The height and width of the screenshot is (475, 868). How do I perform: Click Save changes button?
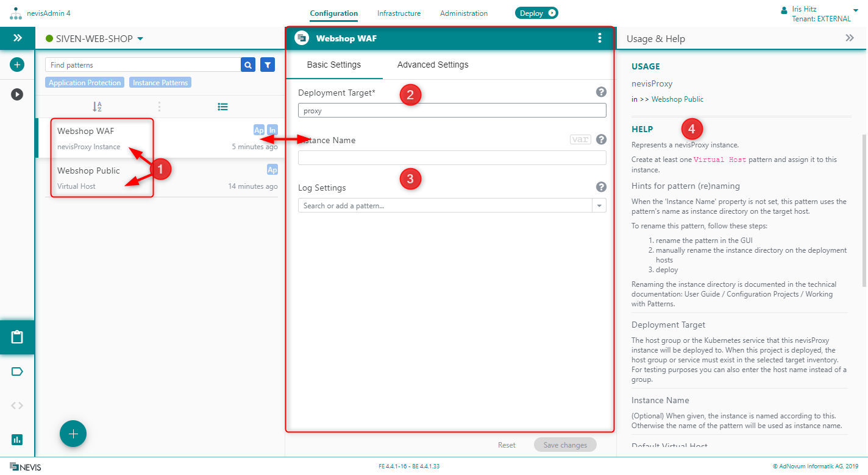click(565, 445)
